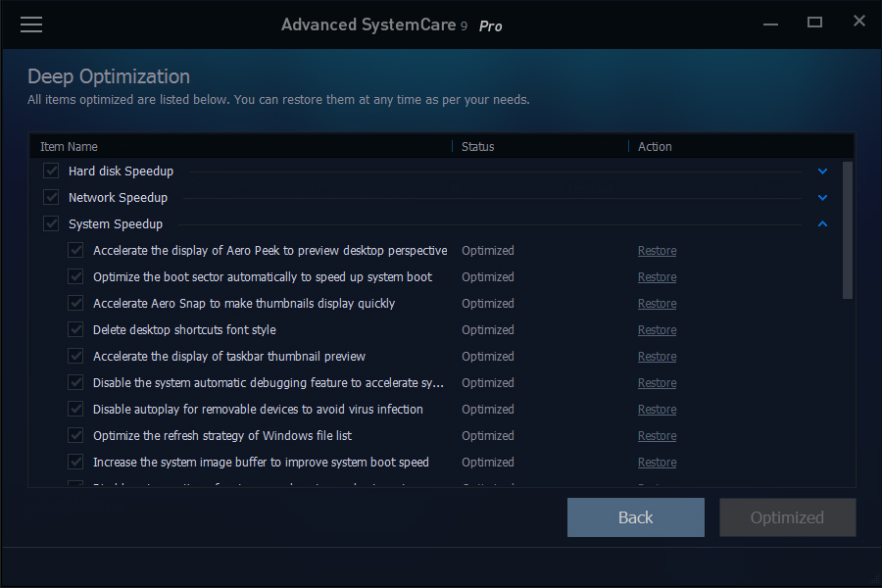Uncheck Accelerate taskbar thumbnail preview item
This screenshot has height=588, width=882.
75,356
